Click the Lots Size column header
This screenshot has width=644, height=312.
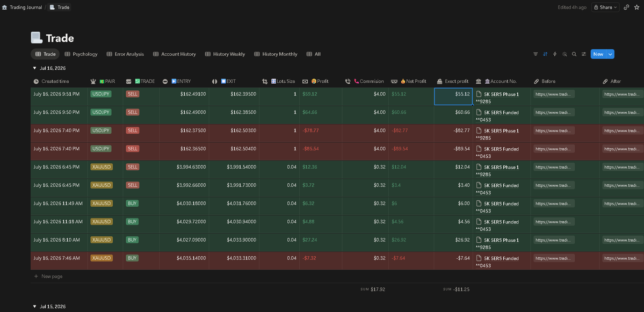[x=279, y=81]
